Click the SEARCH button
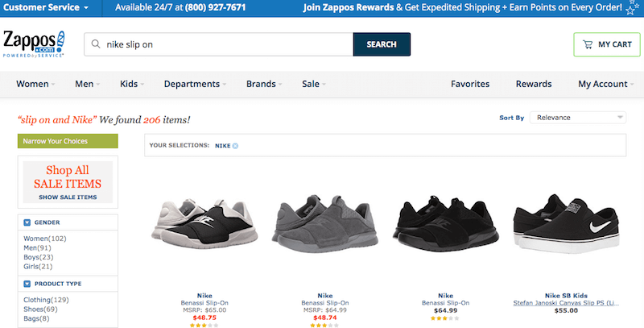 382,44
